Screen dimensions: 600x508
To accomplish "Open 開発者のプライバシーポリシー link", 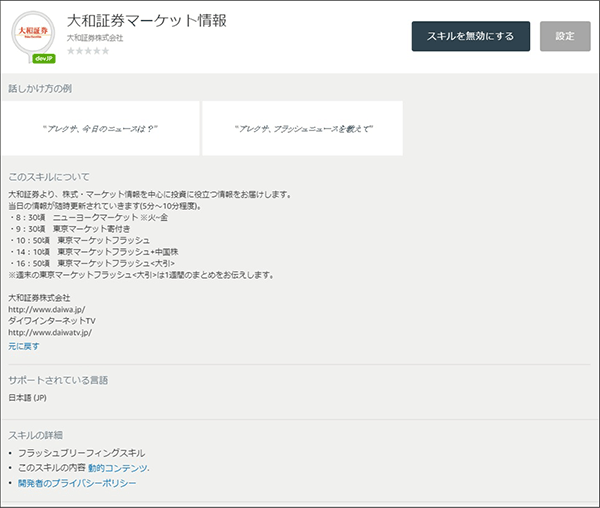I will pyautogui.click(x=77, y=483).
